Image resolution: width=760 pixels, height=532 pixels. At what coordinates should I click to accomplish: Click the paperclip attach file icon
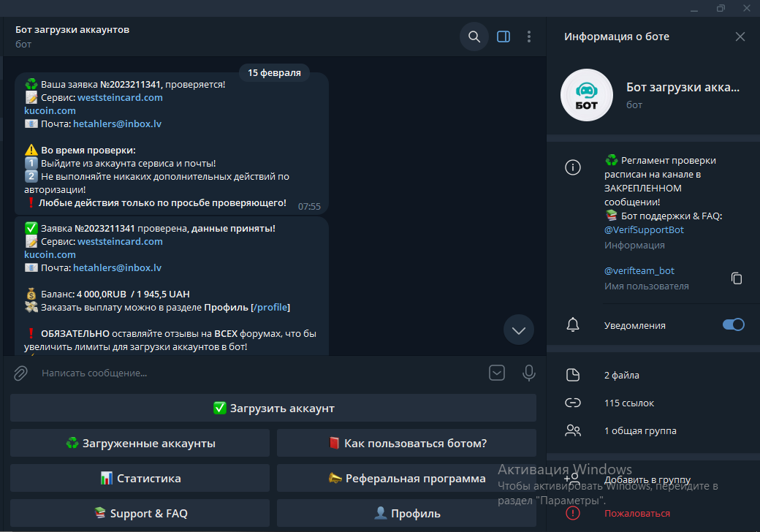[x=20, y=373]
